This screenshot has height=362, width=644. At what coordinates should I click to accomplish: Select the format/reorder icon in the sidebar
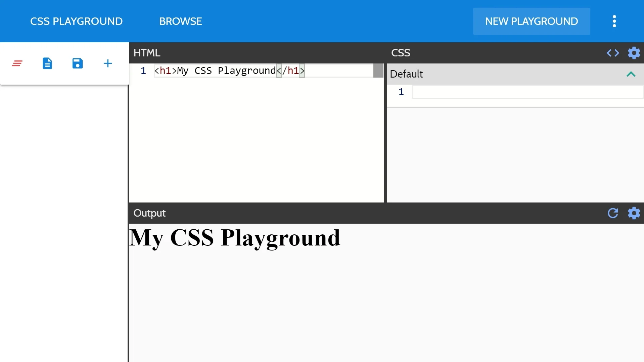[x=17, y=63]
